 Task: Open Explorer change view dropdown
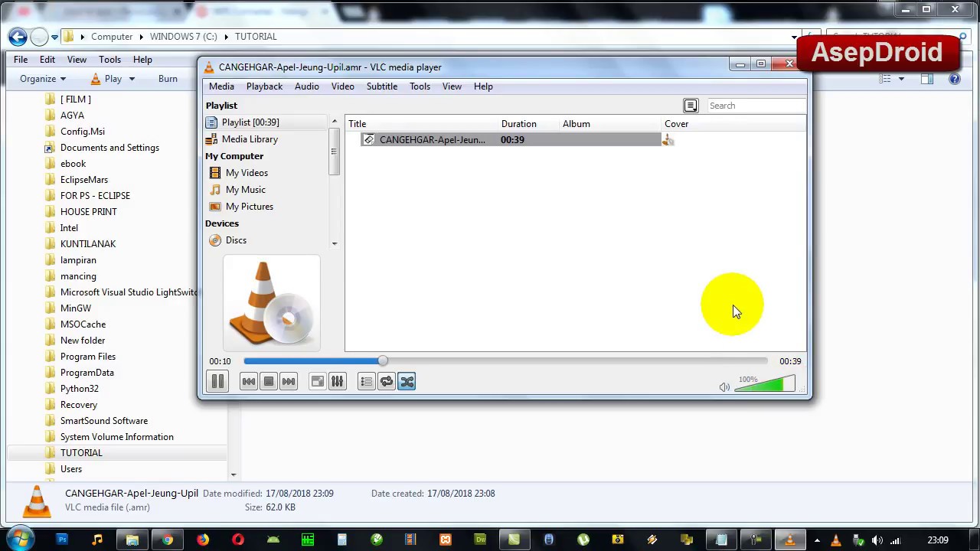point(901,79)
